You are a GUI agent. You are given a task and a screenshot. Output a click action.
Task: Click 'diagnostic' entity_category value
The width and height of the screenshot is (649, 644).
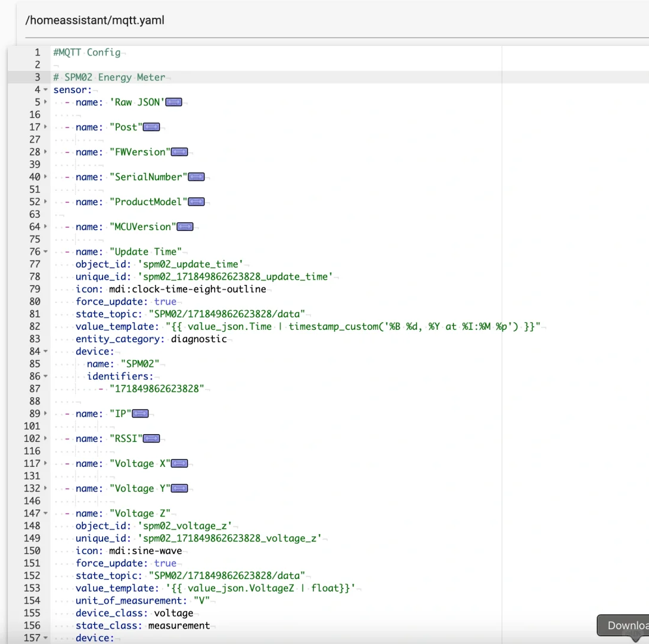coord(199,339)
